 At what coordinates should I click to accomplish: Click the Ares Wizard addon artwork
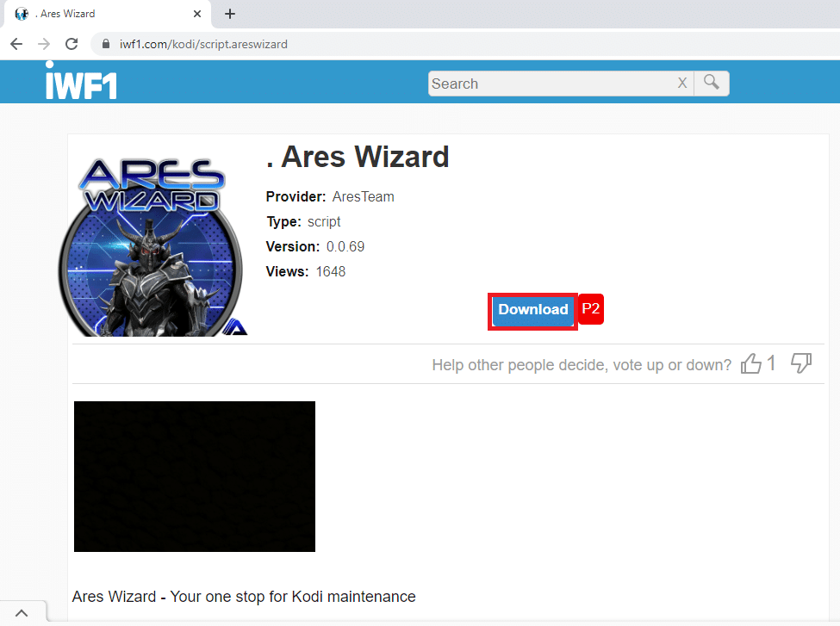pyautogui.click(x=152, y=246)
